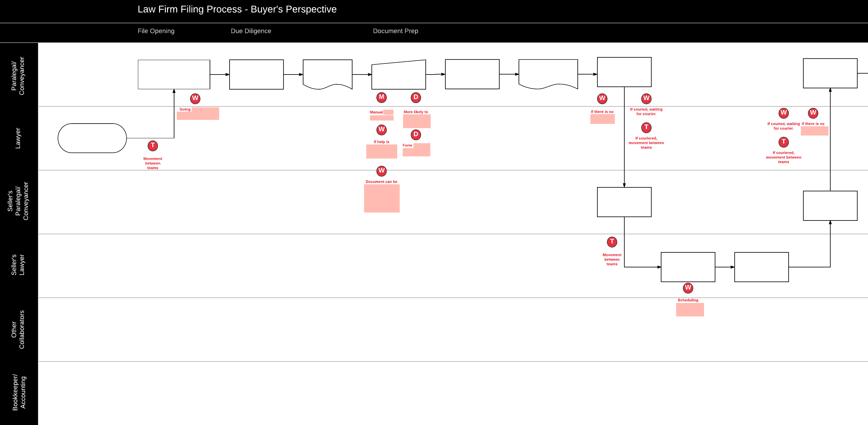The width and height of the screenshot is (868, 425).
Task: Click the D marker above the 'Form' note
Action: 416,135
